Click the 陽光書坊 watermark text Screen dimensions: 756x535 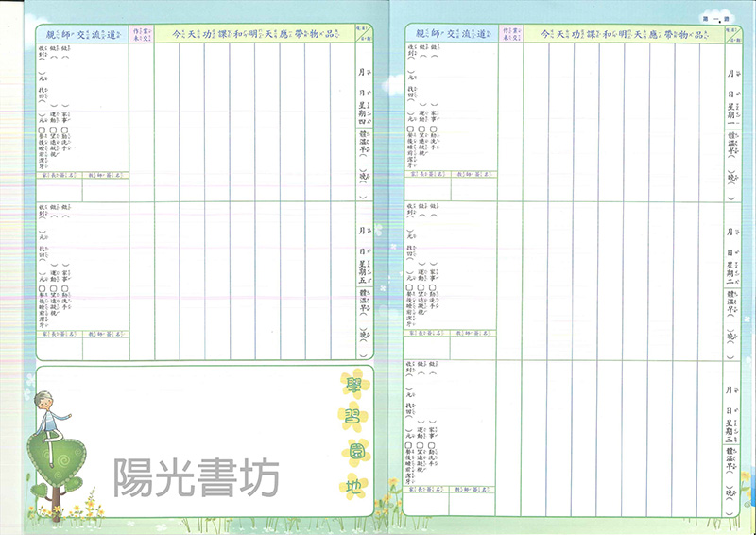[x=196, y=478]
